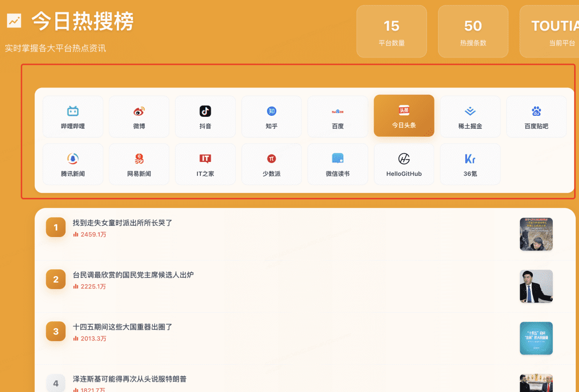Image resolution: width=579 pixels, height=392 pixels.
Task: Click the 平台数量 stat card showing 15
Action: click(x=391, y=32)
